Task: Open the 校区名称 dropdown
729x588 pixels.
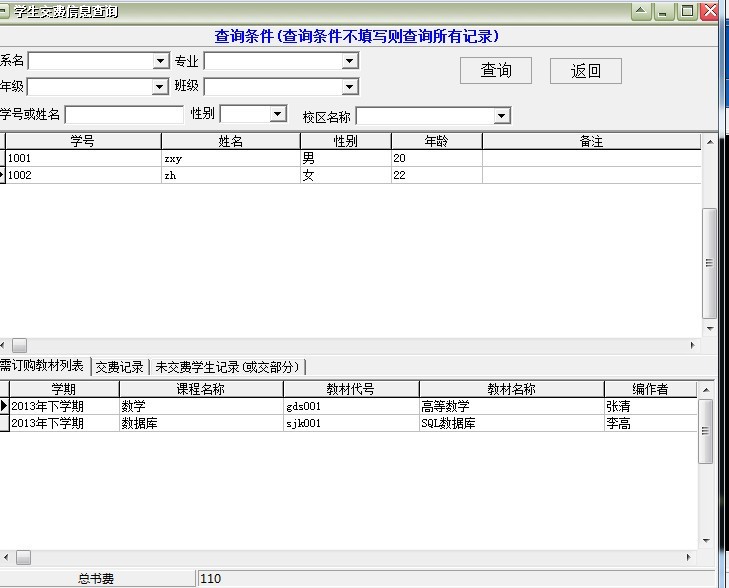Action: (x=502, y=116)
